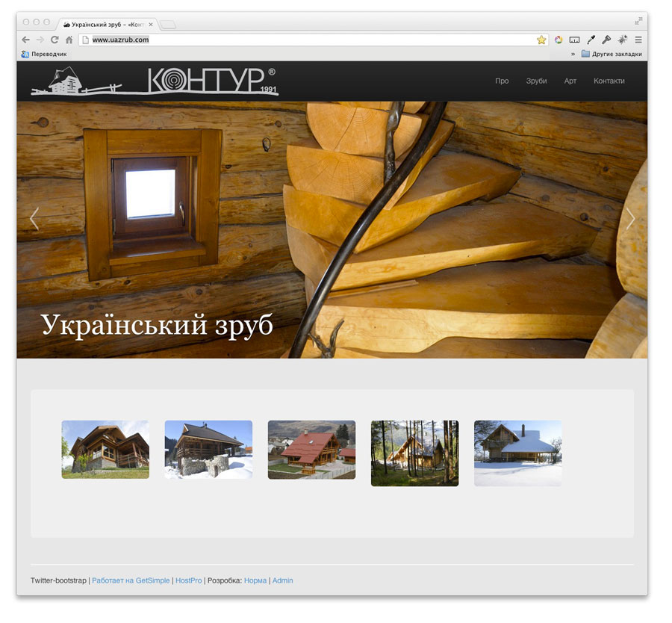Navigate back using the browser back arrow

tap(25, 40)
